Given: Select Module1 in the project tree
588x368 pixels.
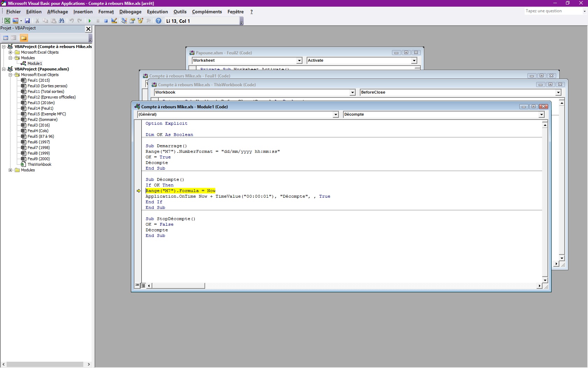Looking at the screenshot, I should tap(35, 63).
